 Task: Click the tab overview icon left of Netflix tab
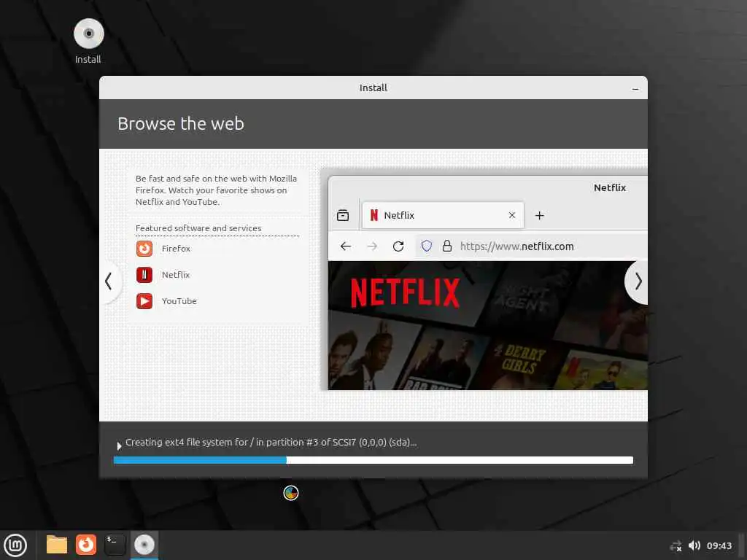coord(343,215)
